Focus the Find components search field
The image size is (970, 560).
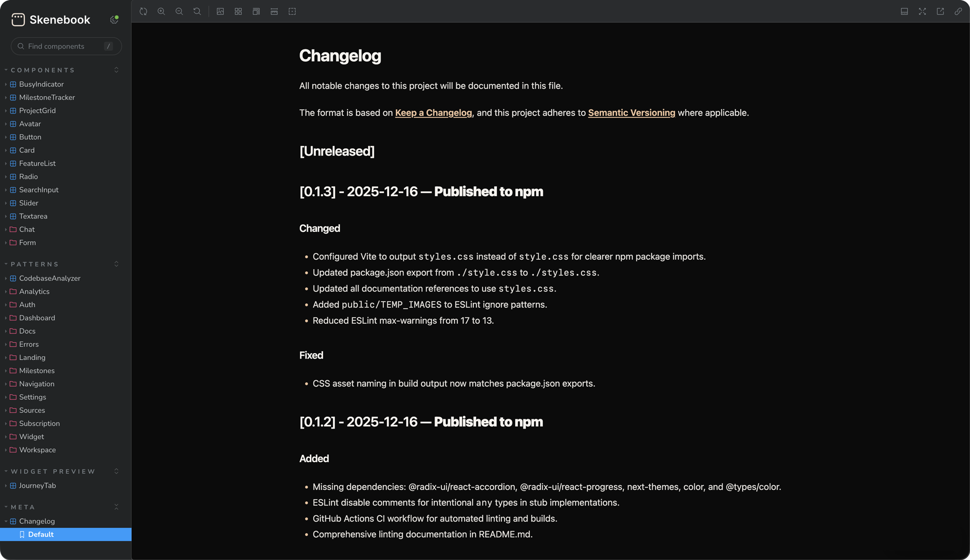[66, 46]
